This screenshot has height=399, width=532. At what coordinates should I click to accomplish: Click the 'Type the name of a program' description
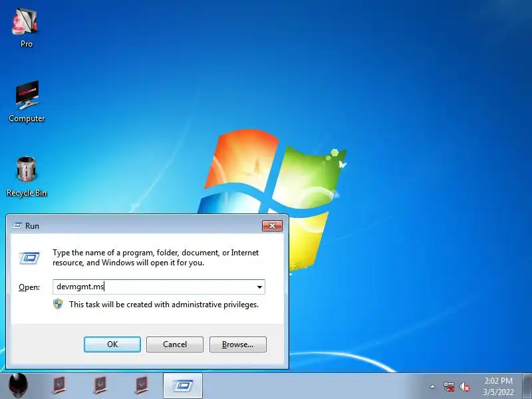click(156, 257)
